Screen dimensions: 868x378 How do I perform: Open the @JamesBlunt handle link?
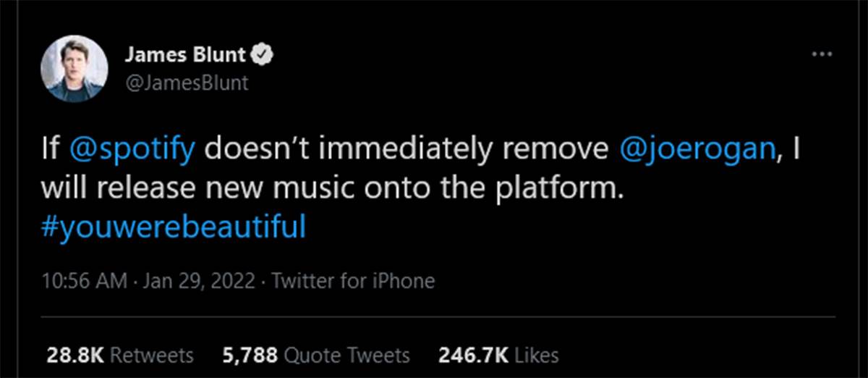187,83
